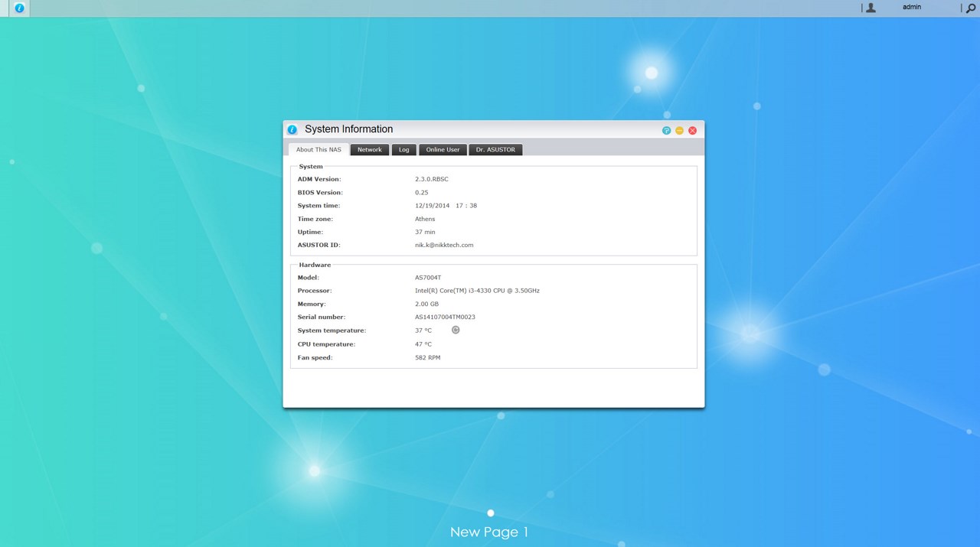Click the System Information window title icon
The height and width of the screenshot is (547, 980).
[292, 130]
